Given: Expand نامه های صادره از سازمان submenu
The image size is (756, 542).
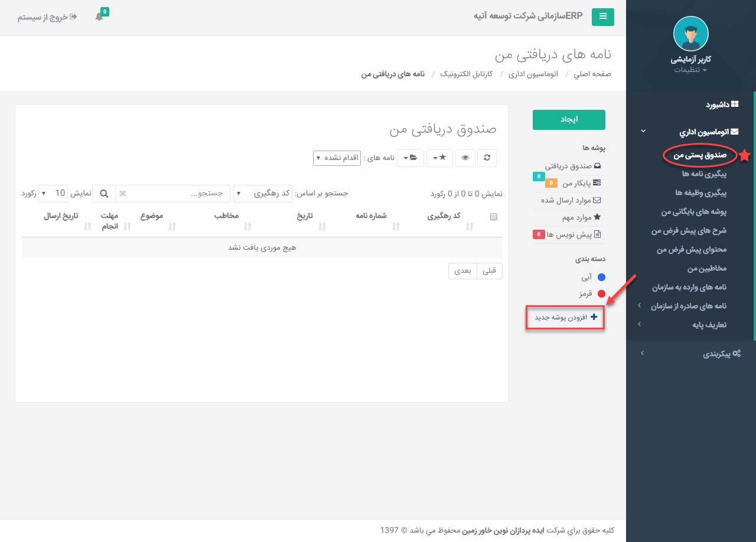Looking at the screenshot, I should 689,306.
